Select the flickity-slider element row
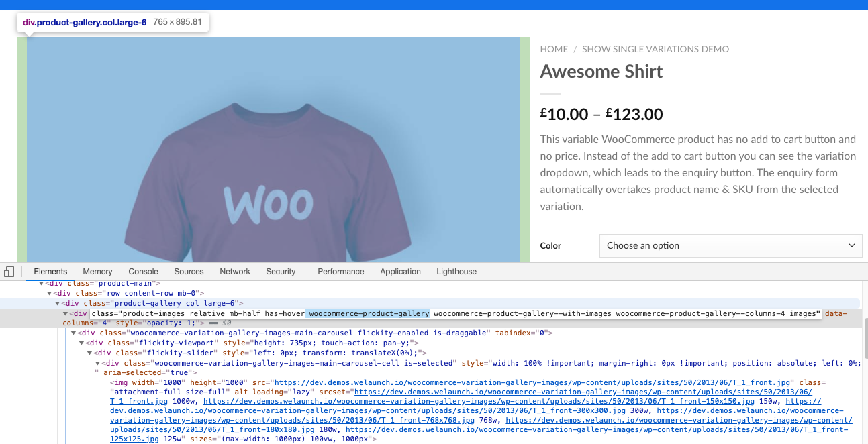868x444 pixels. [430, 353]
